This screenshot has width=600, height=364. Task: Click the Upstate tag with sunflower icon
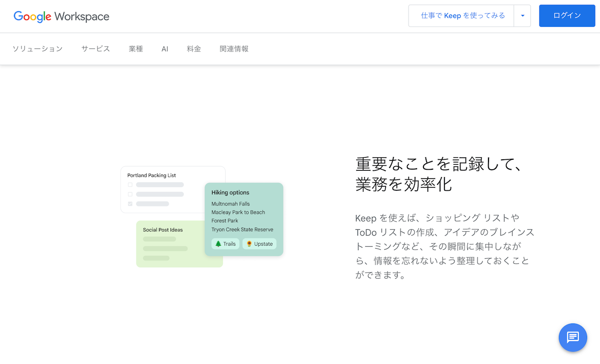tap(259, 244)
